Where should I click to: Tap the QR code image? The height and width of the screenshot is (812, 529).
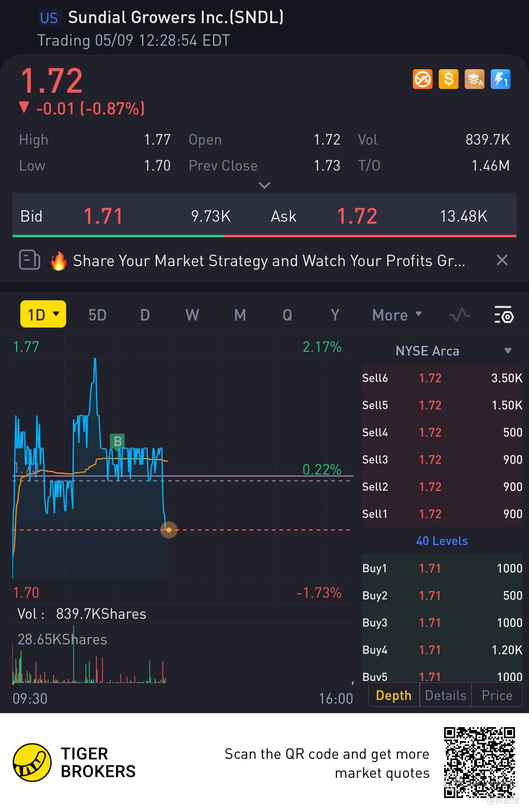(480, 762)
